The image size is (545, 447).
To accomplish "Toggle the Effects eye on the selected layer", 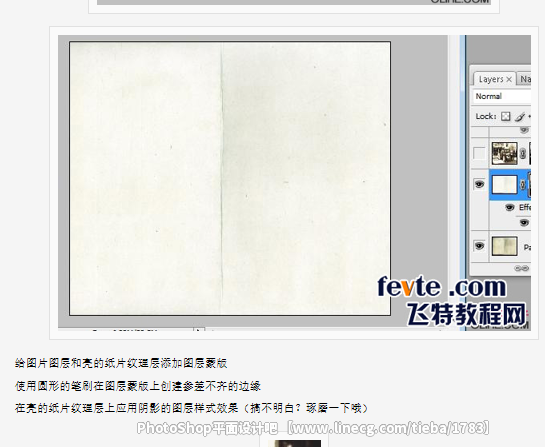I will point(510,208).
